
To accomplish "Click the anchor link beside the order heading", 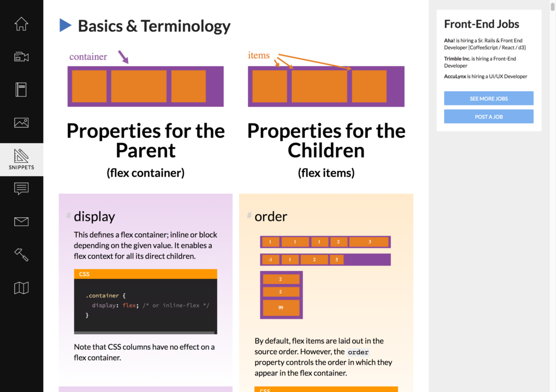I will point(249,216).
